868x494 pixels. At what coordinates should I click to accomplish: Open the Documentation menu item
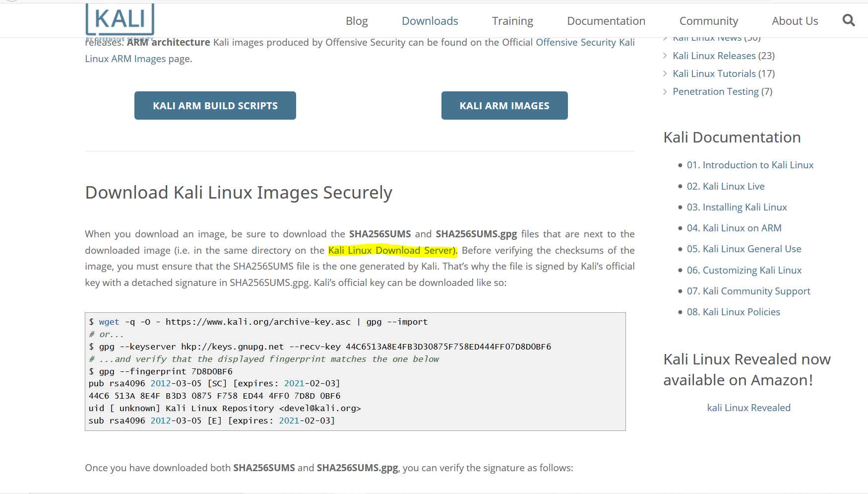click(606, 21)
